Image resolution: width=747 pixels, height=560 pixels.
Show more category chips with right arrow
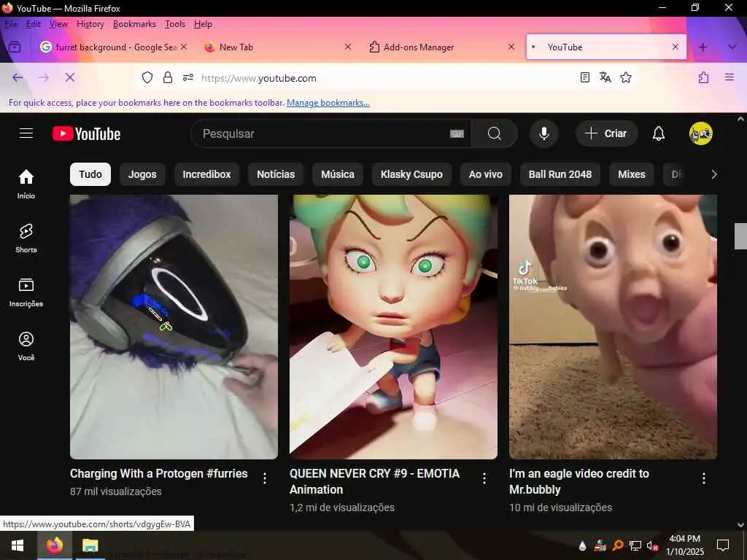[x=713, y=174]
